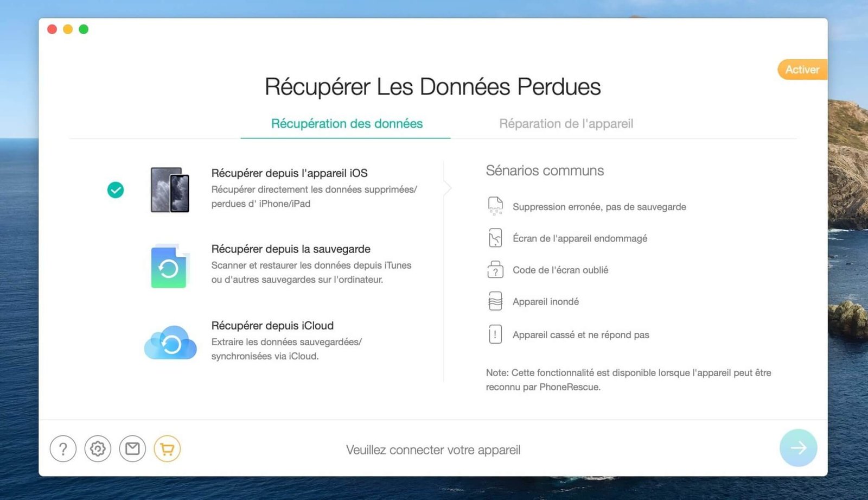Image resolution: width=868 pixels, height=500 pixels.
Task: Switch to Réparation de l'appareil tab
Action: tap(566, 124)
